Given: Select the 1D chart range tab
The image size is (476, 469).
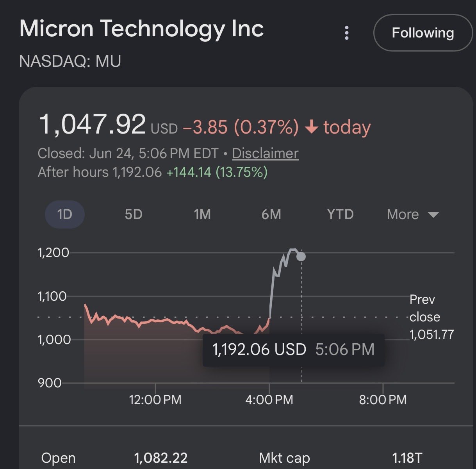Looking at the screenshot, I should pos(65,214).
